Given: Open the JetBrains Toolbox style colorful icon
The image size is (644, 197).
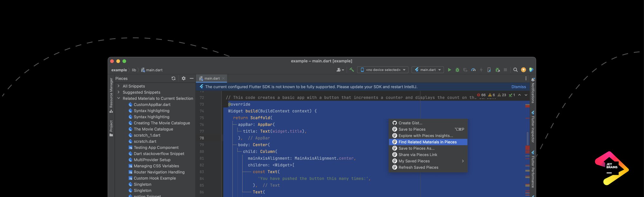Looking at the screenshot, I should pos(531,70).
